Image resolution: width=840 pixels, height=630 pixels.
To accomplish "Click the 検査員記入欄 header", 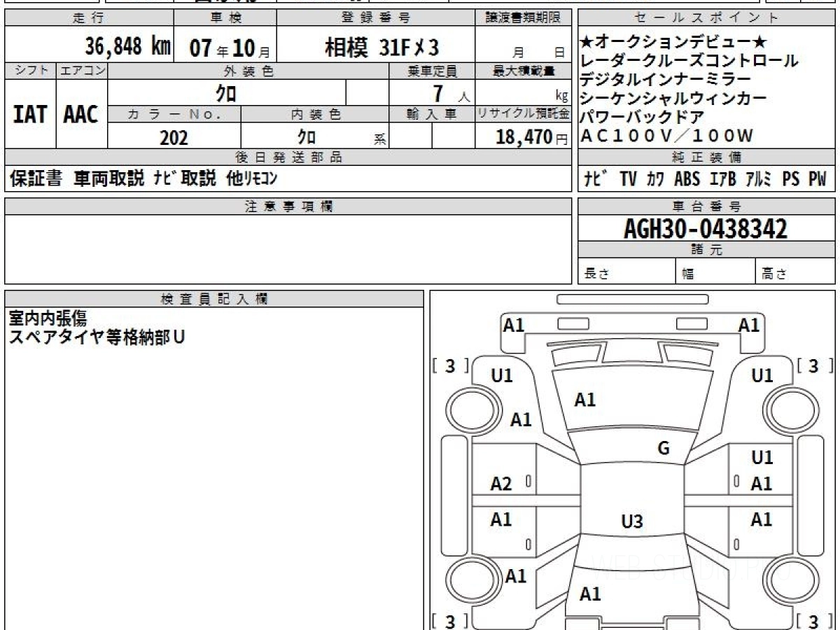I will click(214, 298).
